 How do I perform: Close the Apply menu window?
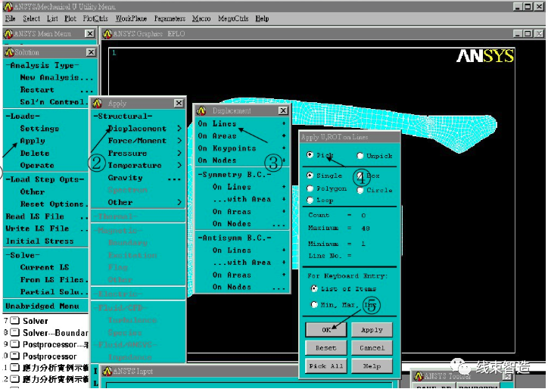(179, 103)
